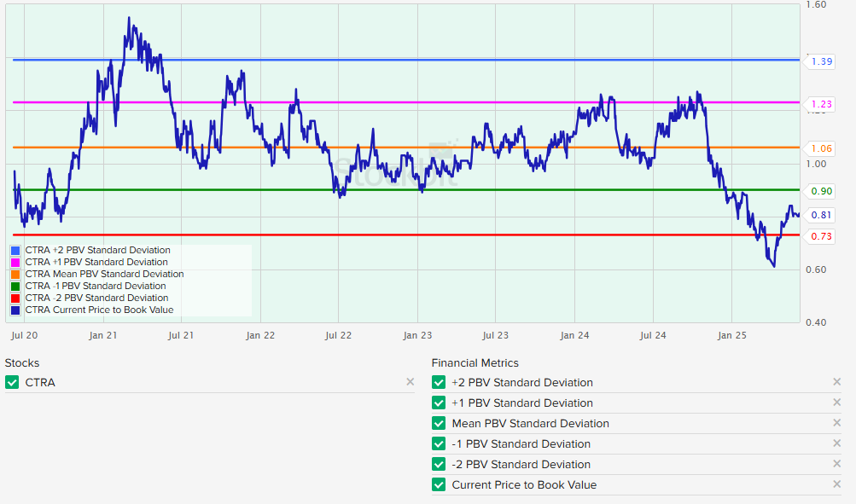
Task: Click the CTRA Mean PBV legend label
Action: (104, 275)
